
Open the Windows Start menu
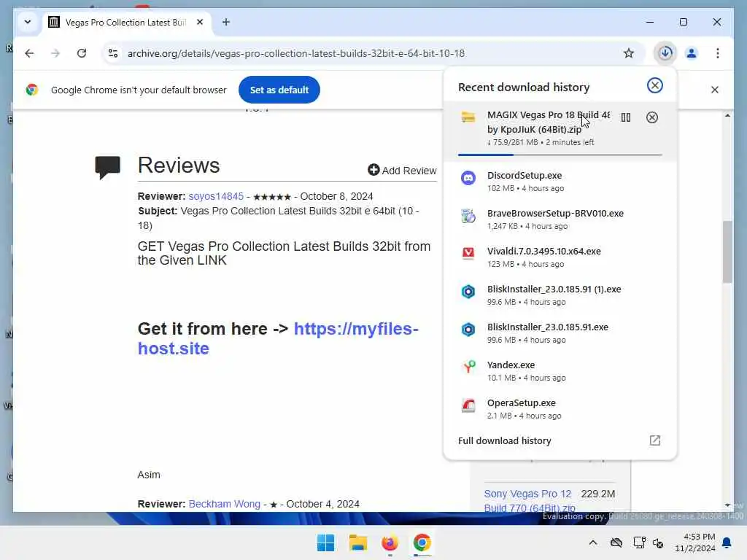[326, 542]
